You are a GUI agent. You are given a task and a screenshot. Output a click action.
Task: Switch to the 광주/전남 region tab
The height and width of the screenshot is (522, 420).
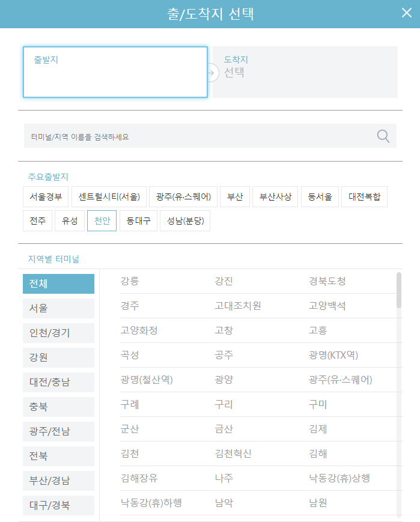[x=59, y=431]
